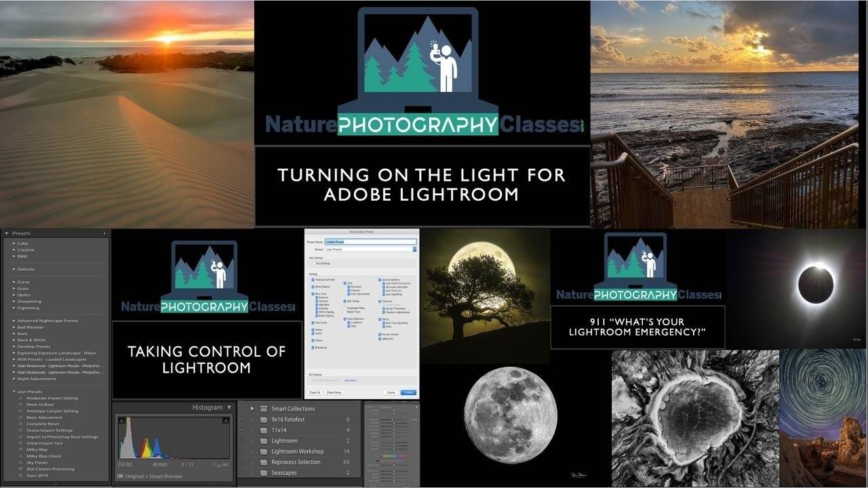Expand the Smart Collections disclosure triangle
Screen dimensions: 868x488
tap(252, 409)
